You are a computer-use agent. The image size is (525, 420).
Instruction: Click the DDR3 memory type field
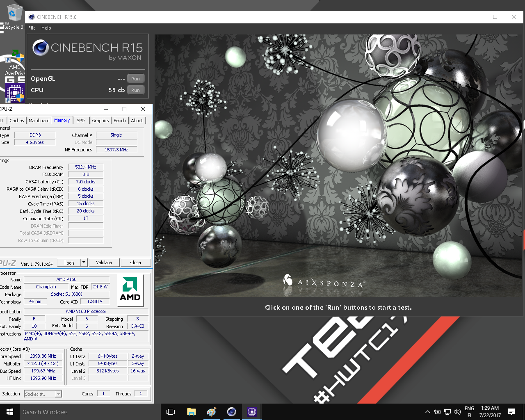coord(35,135)
